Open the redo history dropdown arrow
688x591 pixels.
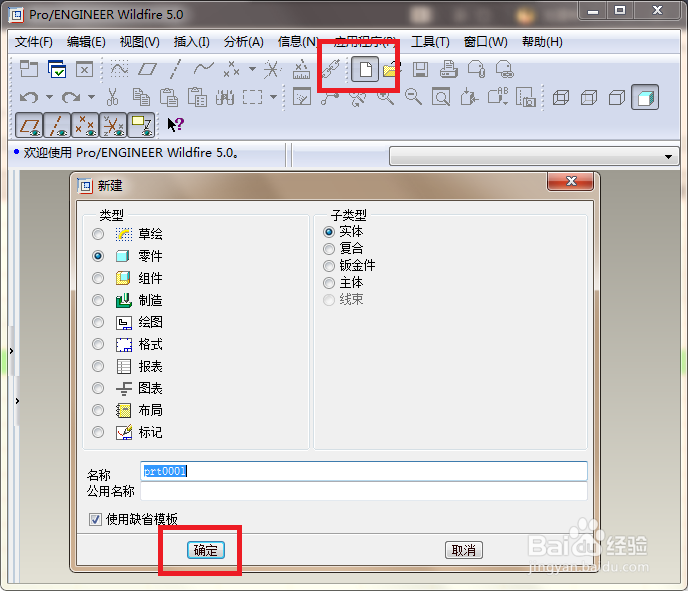coord(91,97)
